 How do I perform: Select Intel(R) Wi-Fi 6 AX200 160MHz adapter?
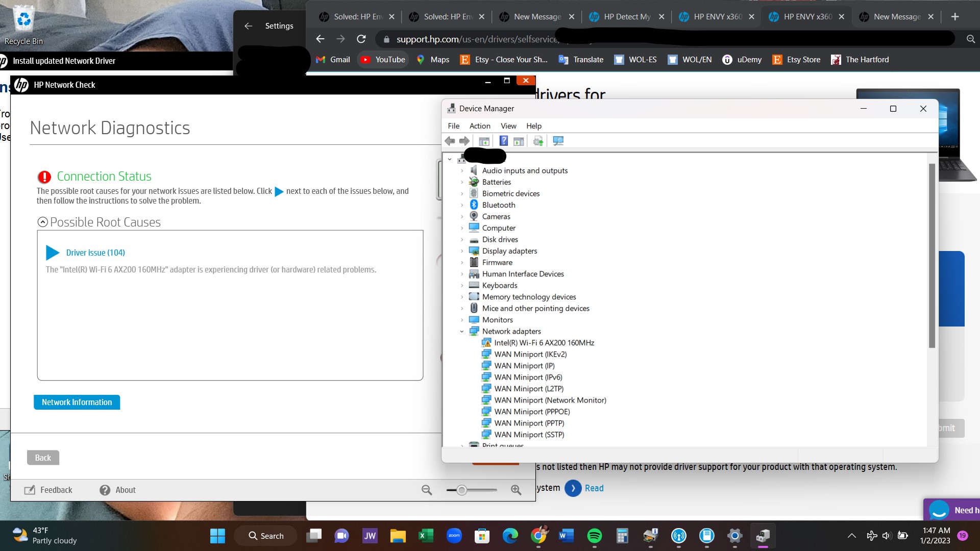(x=544, y=343)
